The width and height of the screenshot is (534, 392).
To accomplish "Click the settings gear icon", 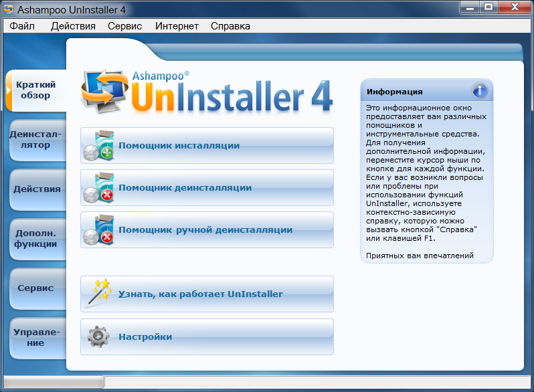I will point(98,337).
